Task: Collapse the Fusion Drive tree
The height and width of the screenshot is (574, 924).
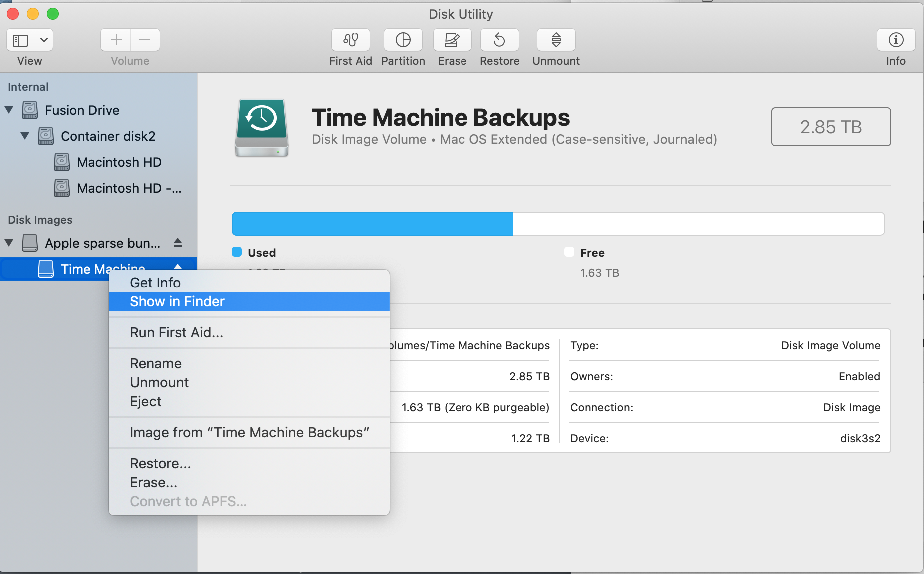Action: tap(9, 110)
